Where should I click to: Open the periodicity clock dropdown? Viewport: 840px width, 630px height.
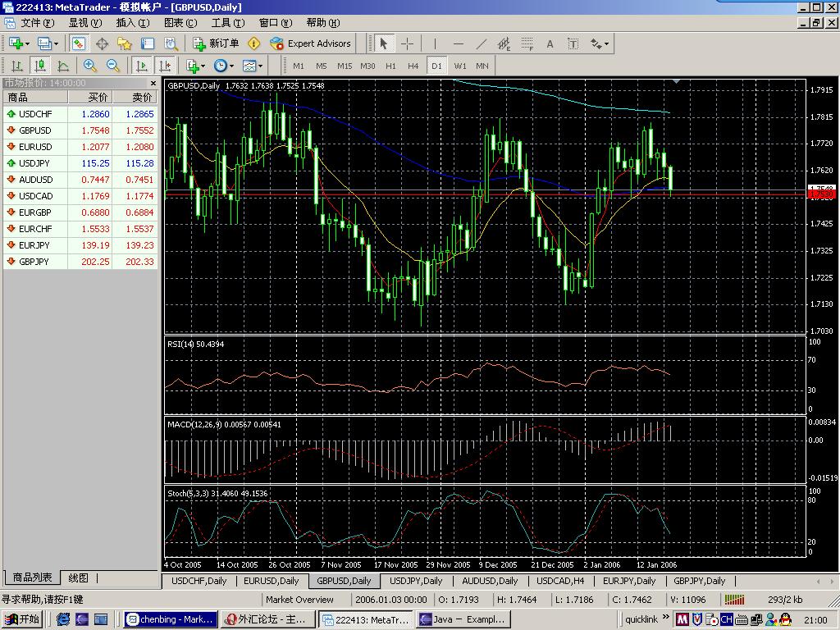[222, 66]
